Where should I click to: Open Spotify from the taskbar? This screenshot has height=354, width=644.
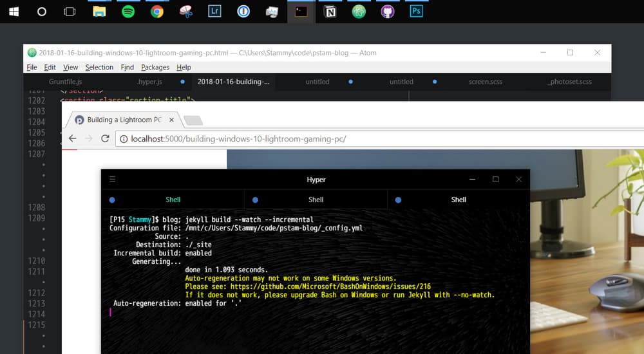coord(128,12)
